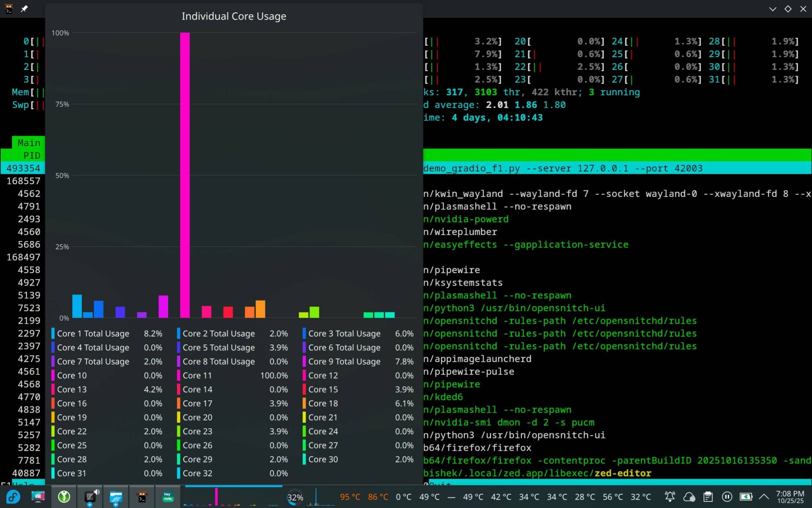
Task: Open the clipboard tray icon
Action: click(708, 496)
